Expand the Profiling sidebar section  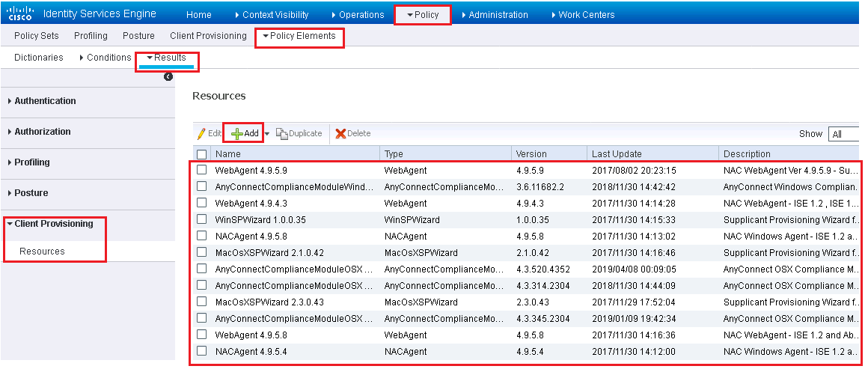tap(28, 162)
